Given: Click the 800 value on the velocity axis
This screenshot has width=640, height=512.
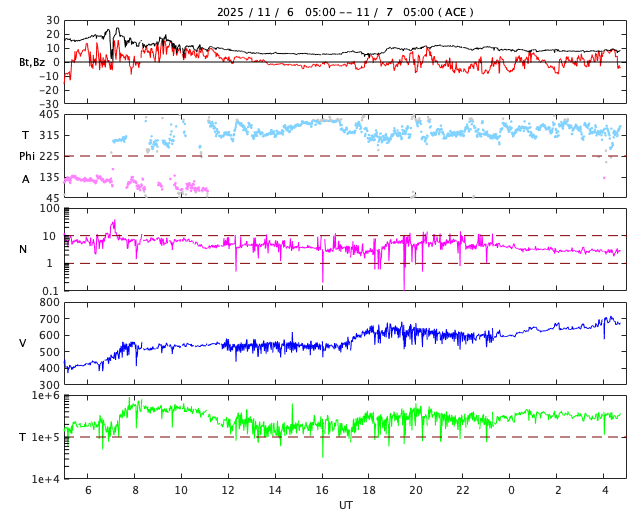Looking at the screenshot, I should coord(49,303).
